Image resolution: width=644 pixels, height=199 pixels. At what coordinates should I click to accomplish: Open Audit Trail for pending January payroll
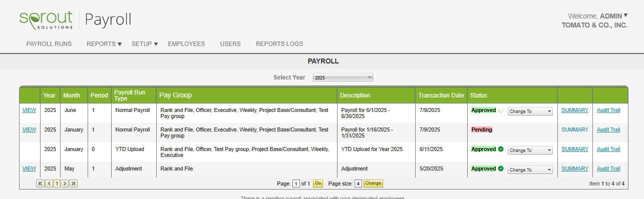(x=608, y=129)
